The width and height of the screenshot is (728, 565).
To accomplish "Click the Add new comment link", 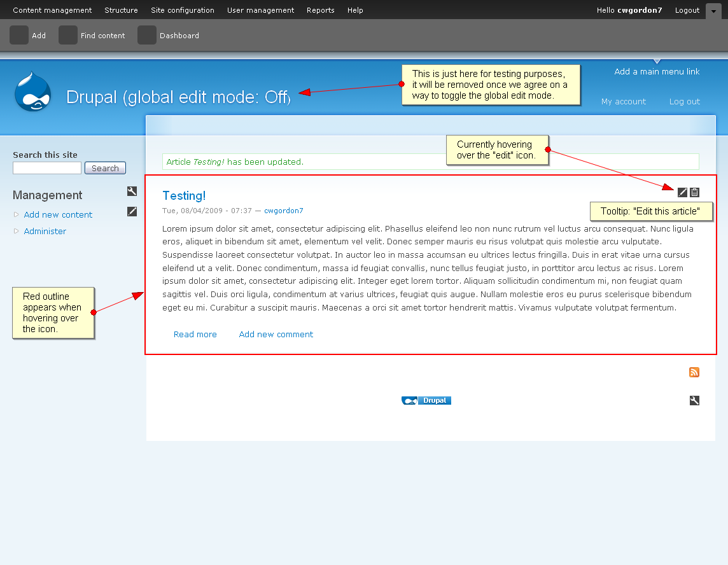I will (276, 334).
